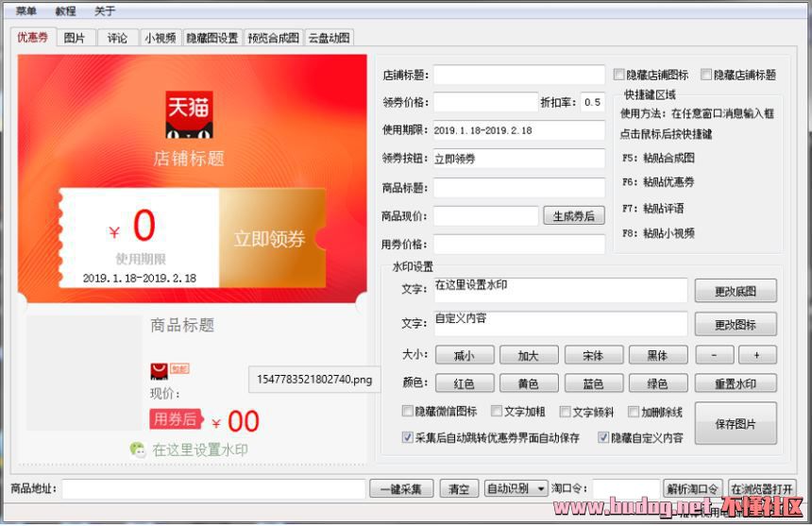Screen dimensions: 812x526
Task: Click the 领券按钮 field with 立即领券
Action: (x=519, y=159)
